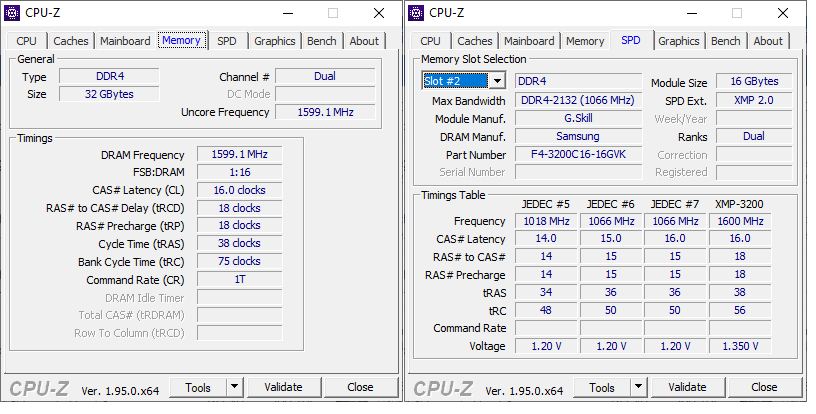Close left CPU-Z window with X
The image size is (816, 414).
(379, 14)
